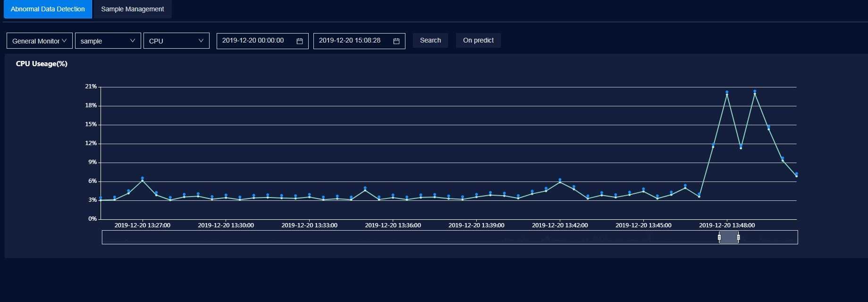Open the calendar icon in start date field
Image resolution: width=868 pixels, height=302 pixels.
(x=299, y=41)
